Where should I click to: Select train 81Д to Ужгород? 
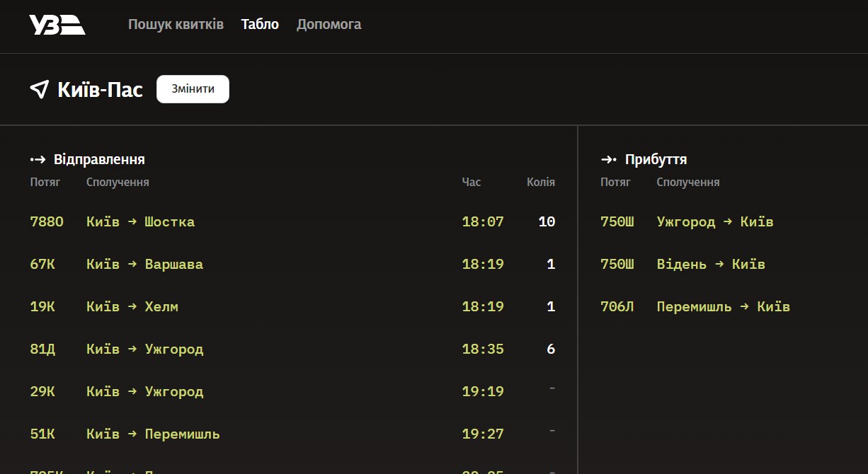click(144, 349)
